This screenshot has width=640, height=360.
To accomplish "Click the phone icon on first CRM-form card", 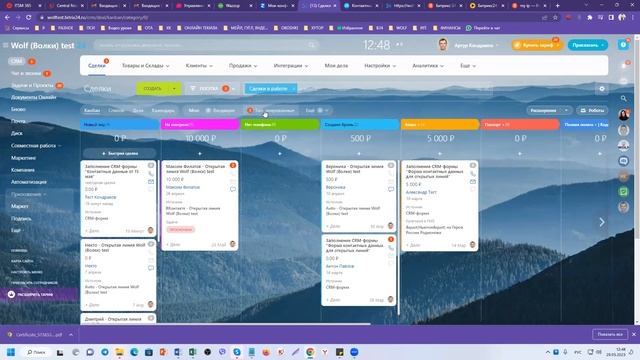I will point(151,174).
